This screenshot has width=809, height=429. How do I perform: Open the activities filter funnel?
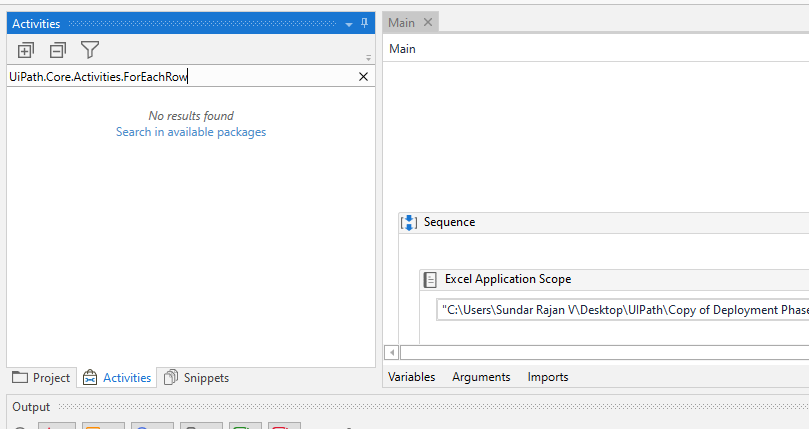pyautogui.click(x=90, y=50)
